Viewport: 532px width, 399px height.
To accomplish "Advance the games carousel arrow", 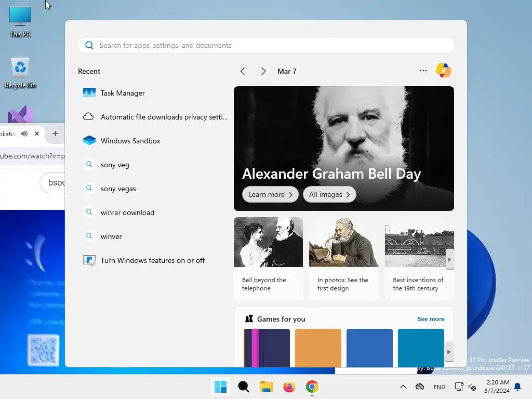I will 448,352.
